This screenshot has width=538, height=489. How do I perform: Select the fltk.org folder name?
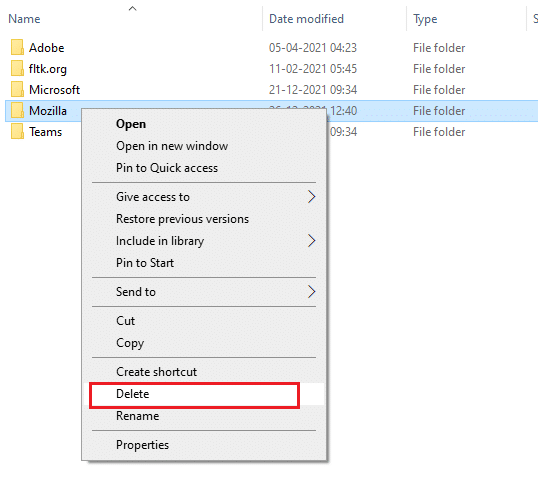point(48,69)
